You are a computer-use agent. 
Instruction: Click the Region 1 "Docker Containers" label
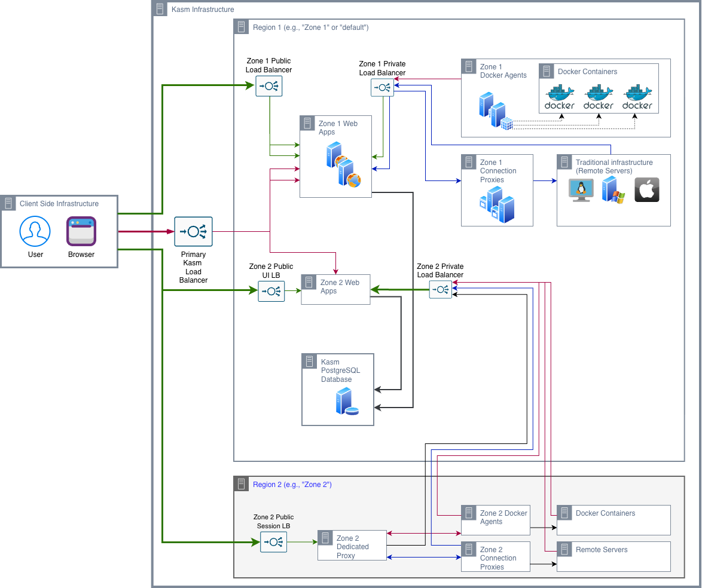[587, 72]
